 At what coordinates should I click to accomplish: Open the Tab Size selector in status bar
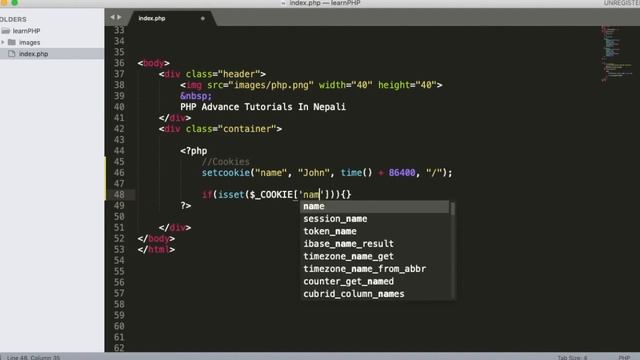572,358
